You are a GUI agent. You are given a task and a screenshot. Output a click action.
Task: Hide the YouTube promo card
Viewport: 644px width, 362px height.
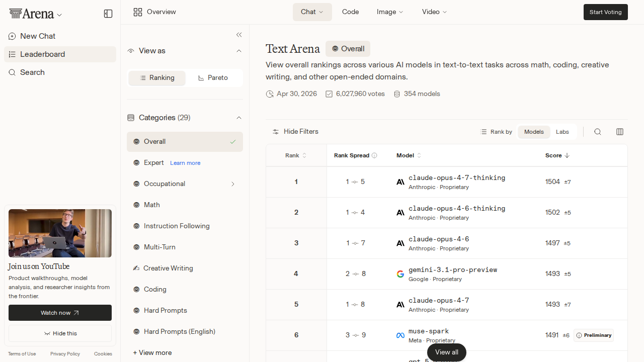[x=60, y=333]
